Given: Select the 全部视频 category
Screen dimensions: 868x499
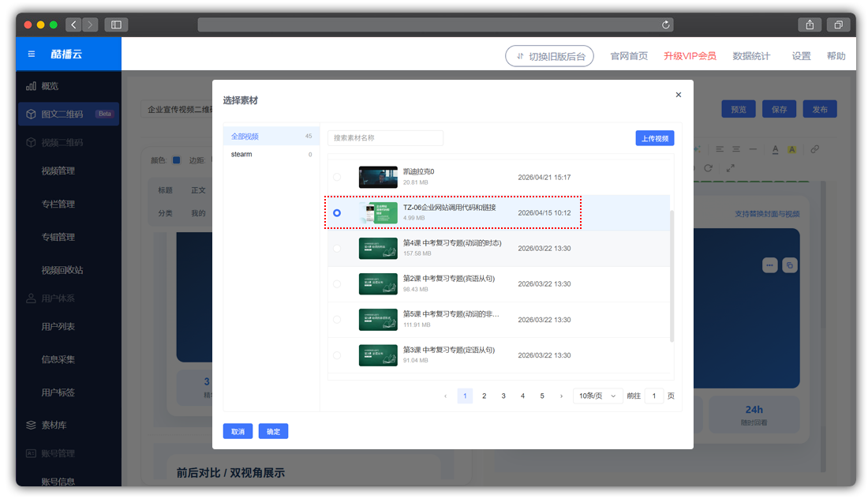Looking at the screenshot, I should [x=245, y=137].
